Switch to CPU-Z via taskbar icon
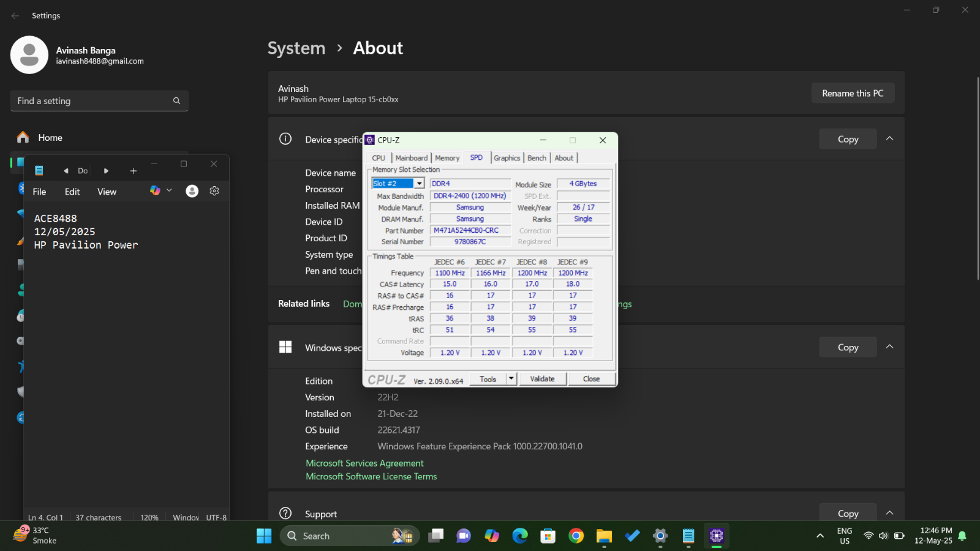This screenshot has height=551, width=980. click(717, 536)
